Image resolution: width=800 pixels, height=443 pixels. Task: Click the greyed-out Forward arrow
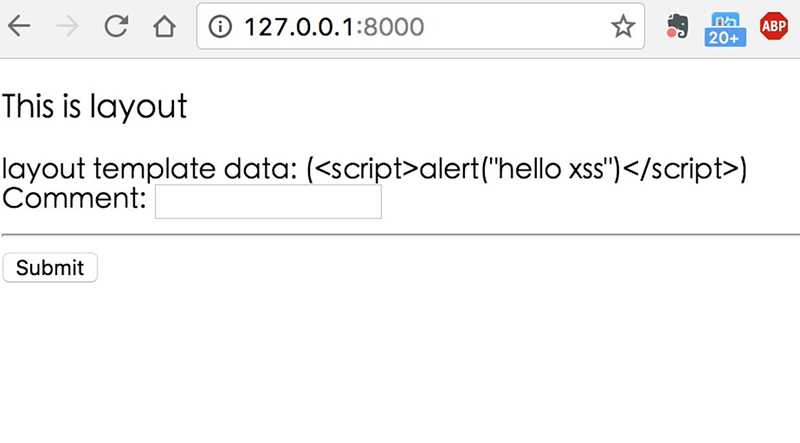click(67, 27)
